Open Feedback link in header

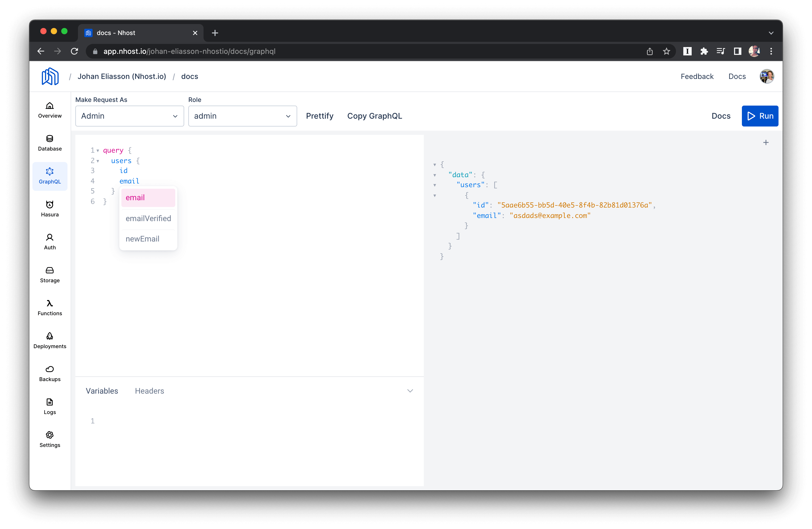coord(697,76)
